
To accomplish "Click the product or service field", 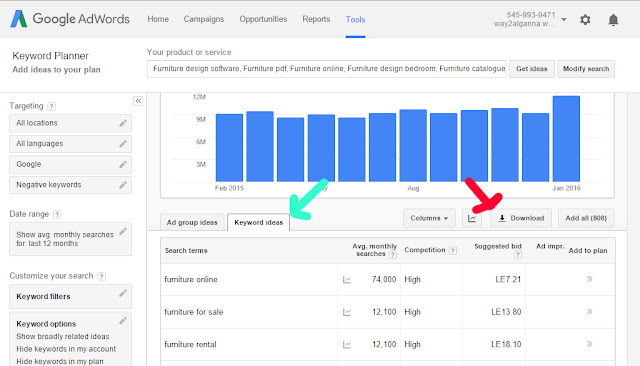I will (327, 69).
